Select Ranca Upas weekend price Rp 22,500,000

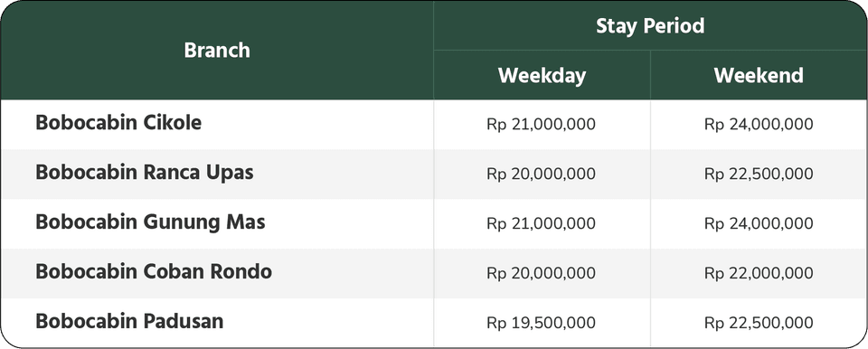pos(759,174)
